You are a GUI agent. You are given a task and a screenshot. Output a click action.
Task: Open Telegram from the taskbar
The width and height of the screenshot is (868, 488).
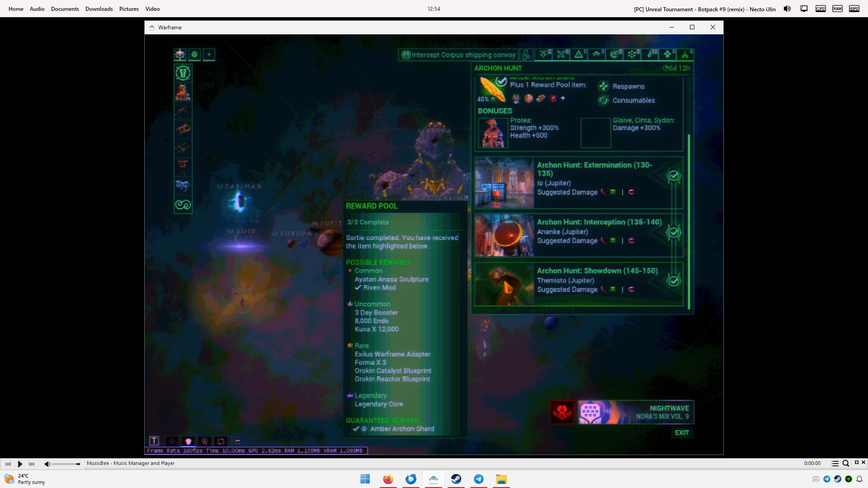click(479, 479)
